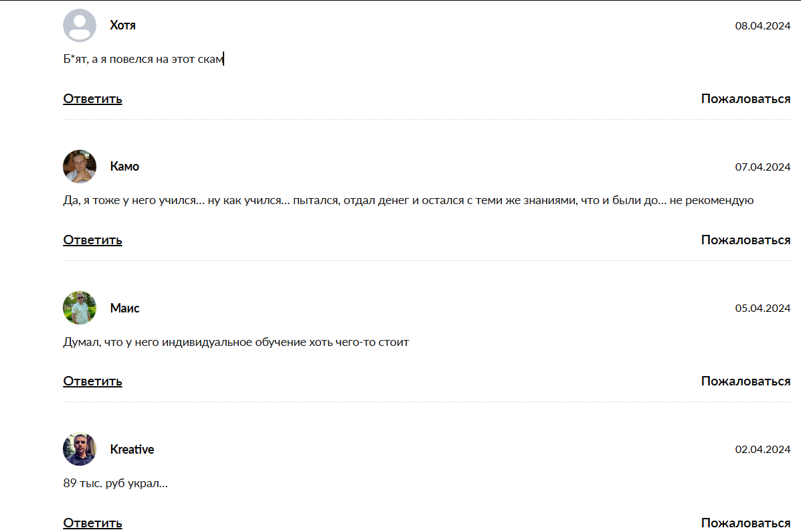The height and width of the screenshot is (532, 801).
Task: Click the username Маис
Action: point(124,308)
